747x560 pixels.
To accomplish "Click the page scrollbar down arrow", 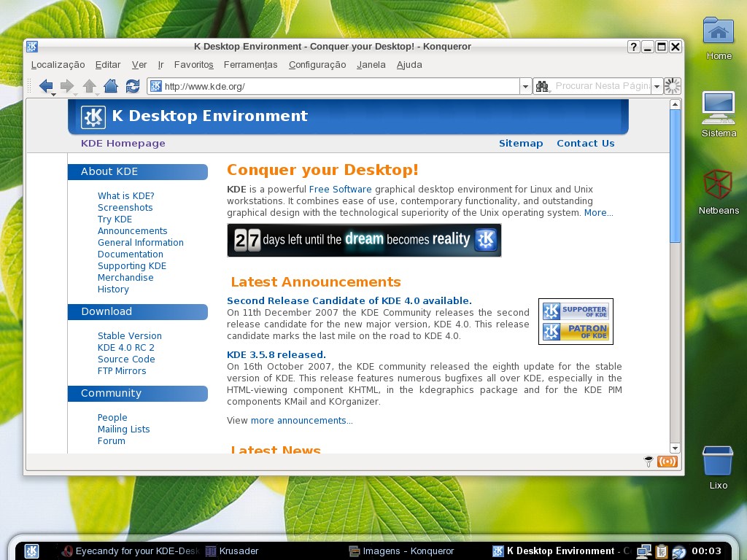I will (x=675, y=448).
